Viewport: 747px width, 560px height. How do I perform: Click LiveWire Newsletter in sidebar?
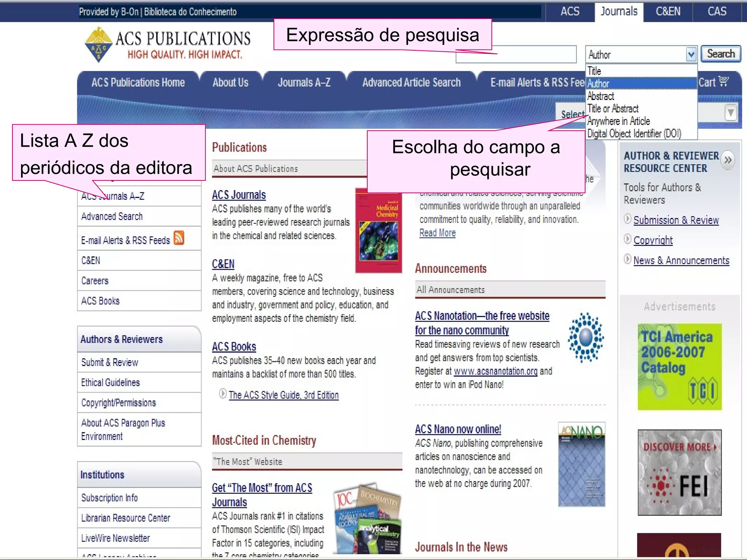pos(139,538)
